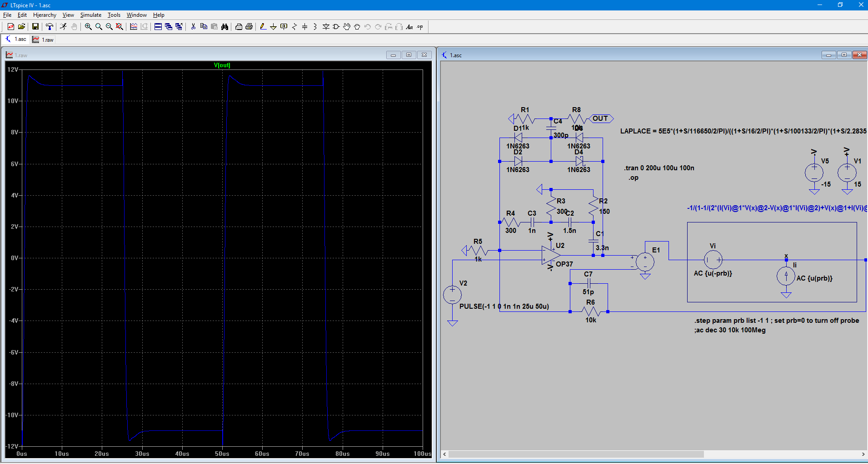Open the Tools menu
The height and width of the screenshot is (464, 868).
point(114,15)
